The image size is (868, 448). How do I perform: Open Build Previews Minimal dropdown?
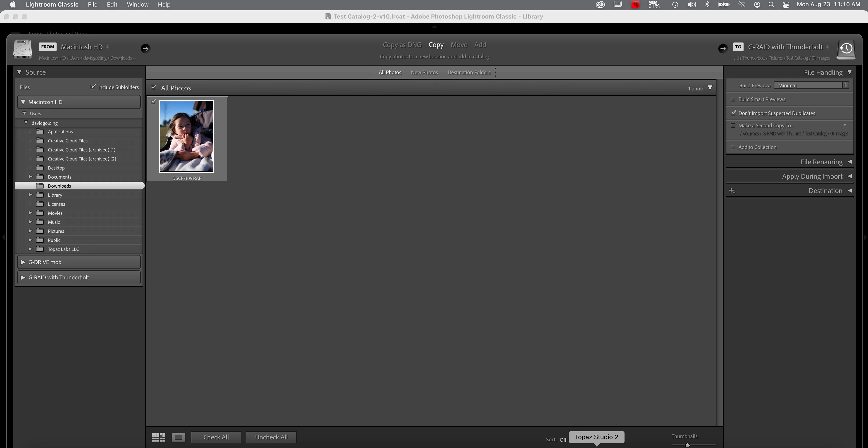(x=811, y=85)
